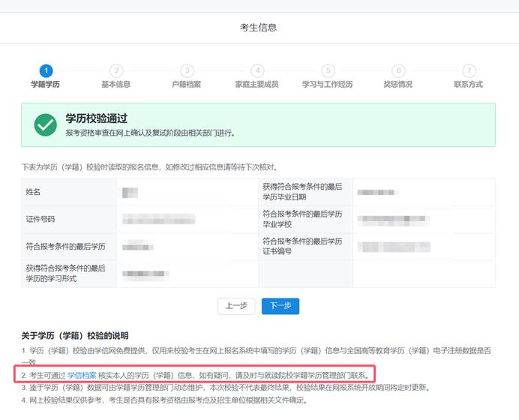Open the 学信档案 hyperlink
The height and width of the screenshot is (420, 519).
click(x=82, y=373)
